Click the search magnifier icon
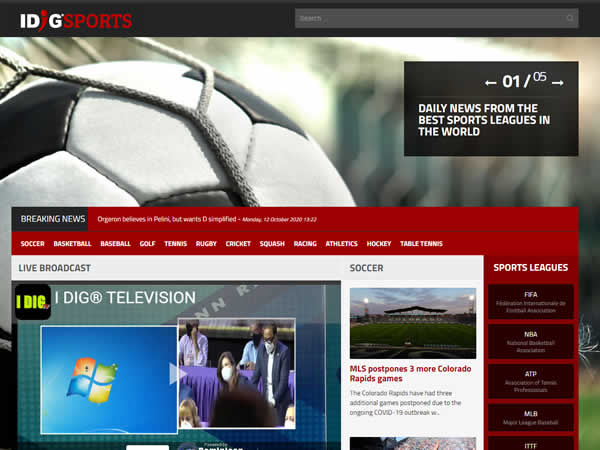 pos(570,18)
